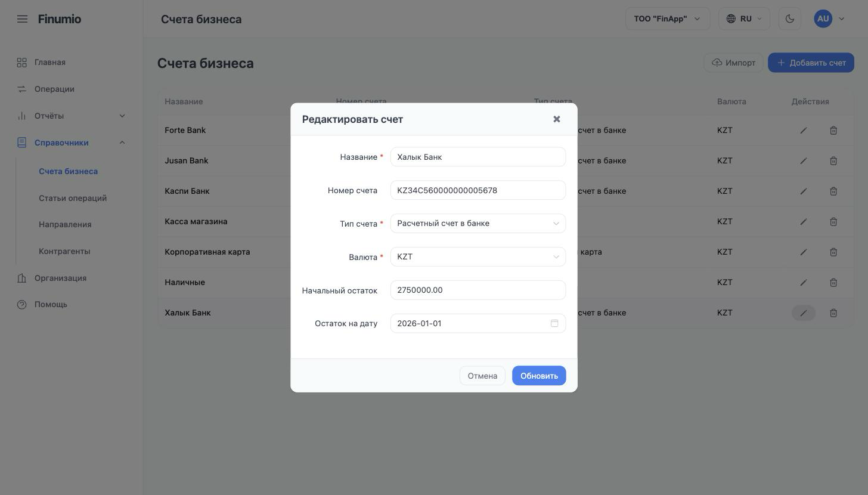Close the Редактировать счет dialog with X
This screenshot has width=868, height=495.
[556, 119]
